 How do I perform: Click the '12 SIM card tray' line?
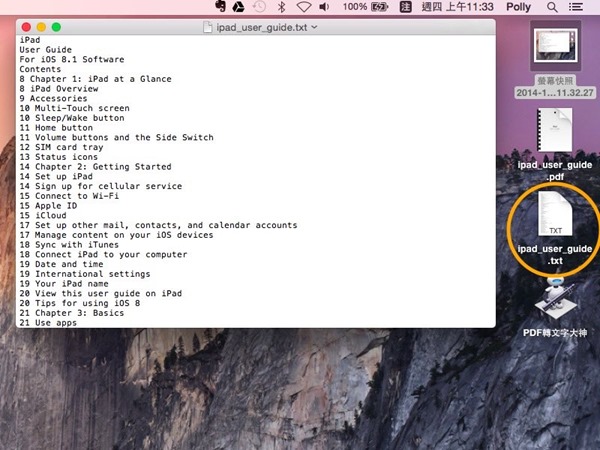(x=61, y=147)
